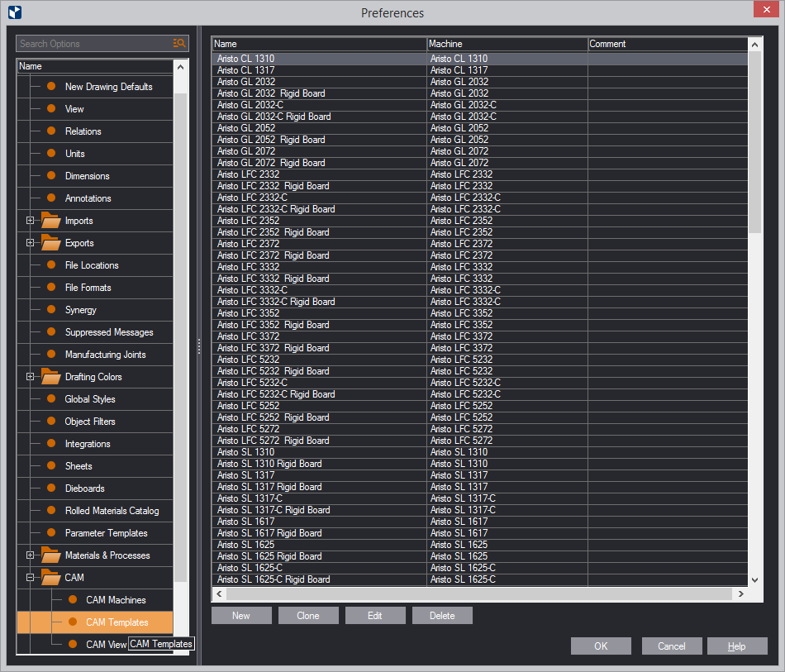Delete the selected template
This screenshot has width=785, height=672.
442,616
